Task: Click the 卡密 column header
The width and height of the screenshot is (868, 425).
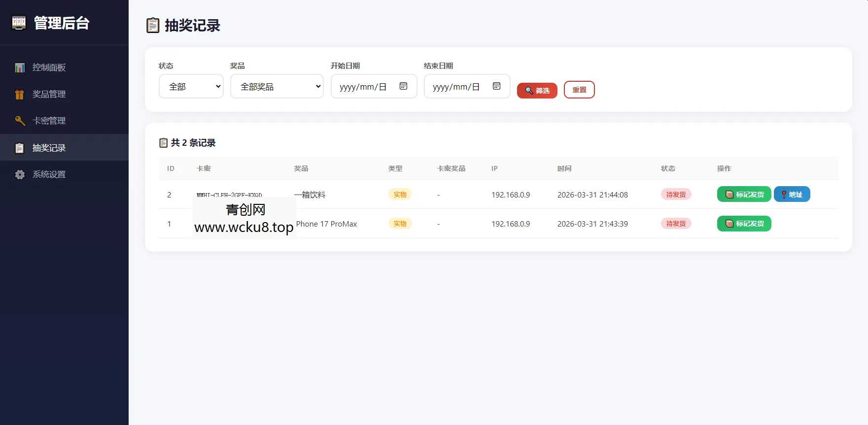Action: coord(204,168)
